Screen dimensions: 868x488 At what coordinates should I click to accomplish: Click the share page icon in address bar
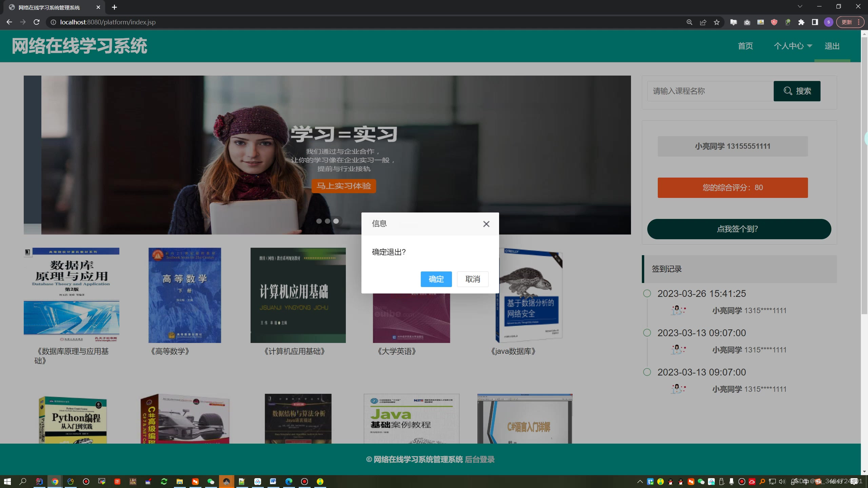click(x=703, y=22)
